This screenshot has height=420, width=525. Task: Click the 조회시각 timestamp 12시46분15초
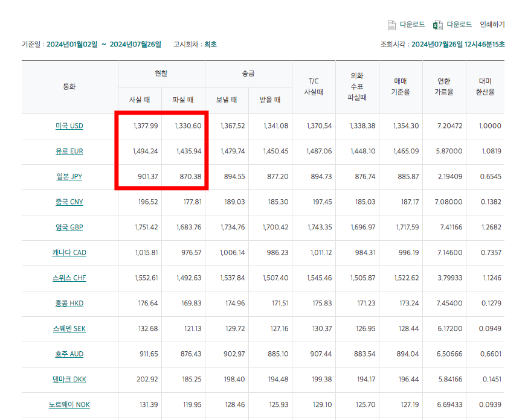485,45
